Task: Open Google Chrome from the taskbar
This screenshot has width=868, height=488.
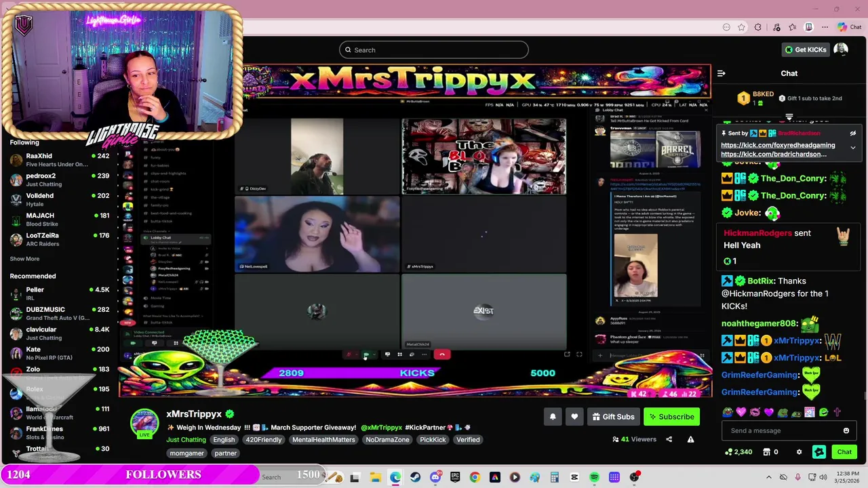Action: (x=475, y=478)
